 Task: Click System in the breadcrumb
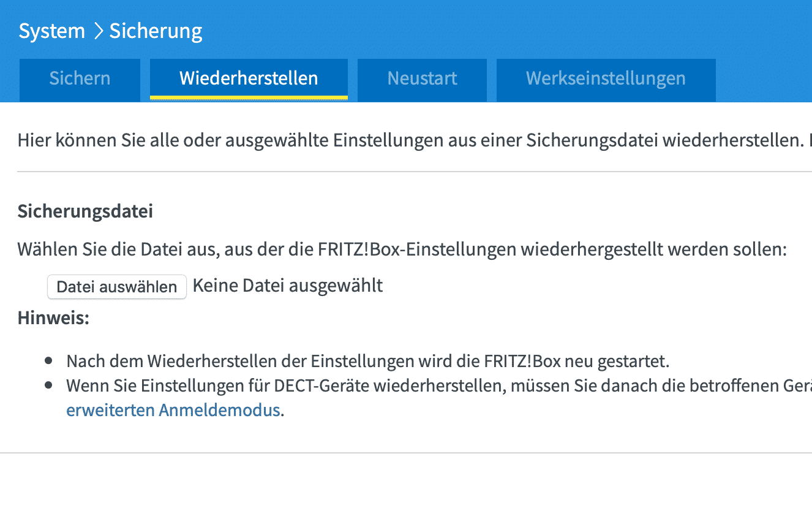52,31
